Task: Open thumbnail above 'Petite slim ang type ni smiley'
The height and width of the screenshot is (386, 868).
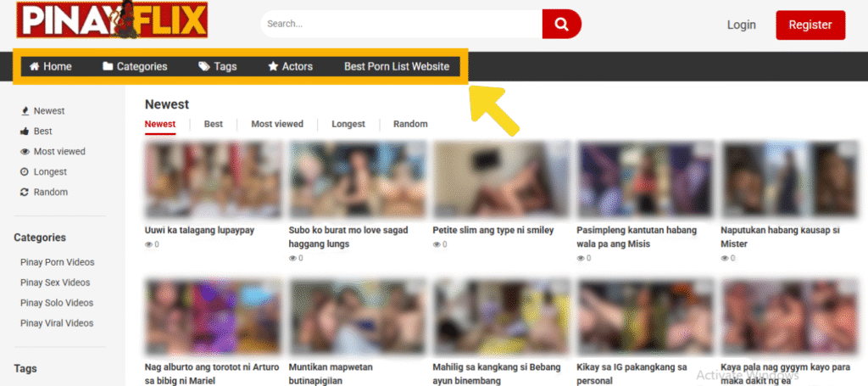Action: [501, 180]
